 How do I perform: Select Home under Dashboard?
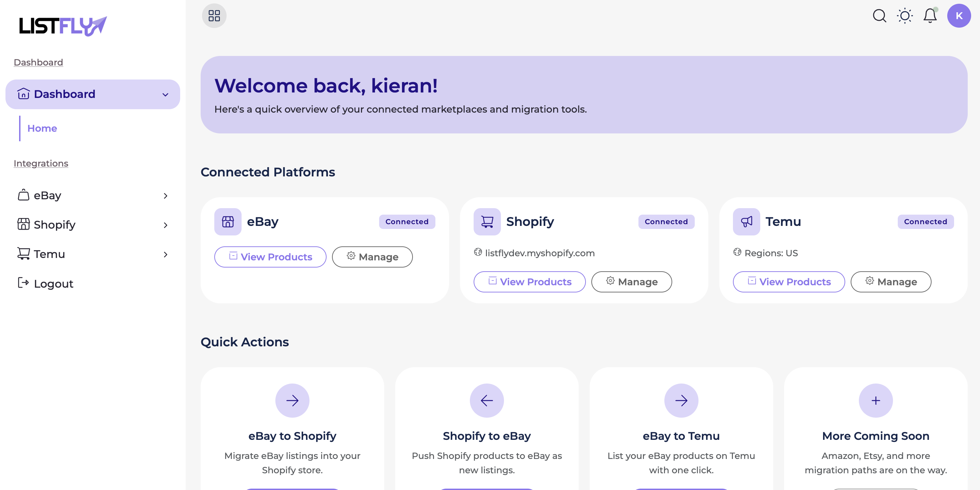pyautogui.click(x=42, y=128)
